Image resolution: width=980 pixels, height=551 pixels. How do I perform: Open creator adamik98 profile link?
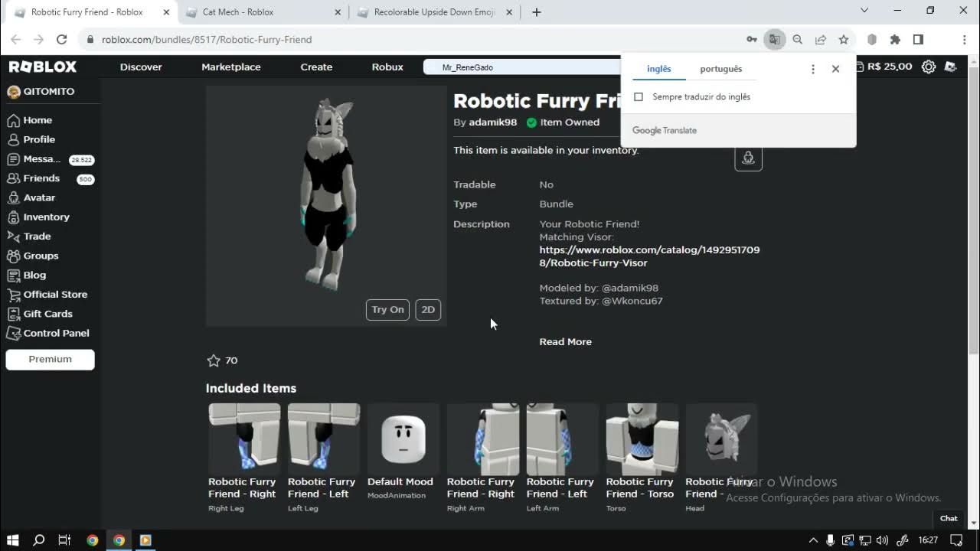pyautogui.click(x=492, y=122)
